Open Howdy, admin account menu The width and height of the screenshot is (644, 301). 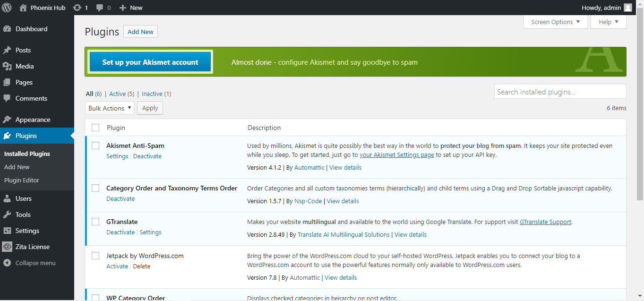[607, 8]
